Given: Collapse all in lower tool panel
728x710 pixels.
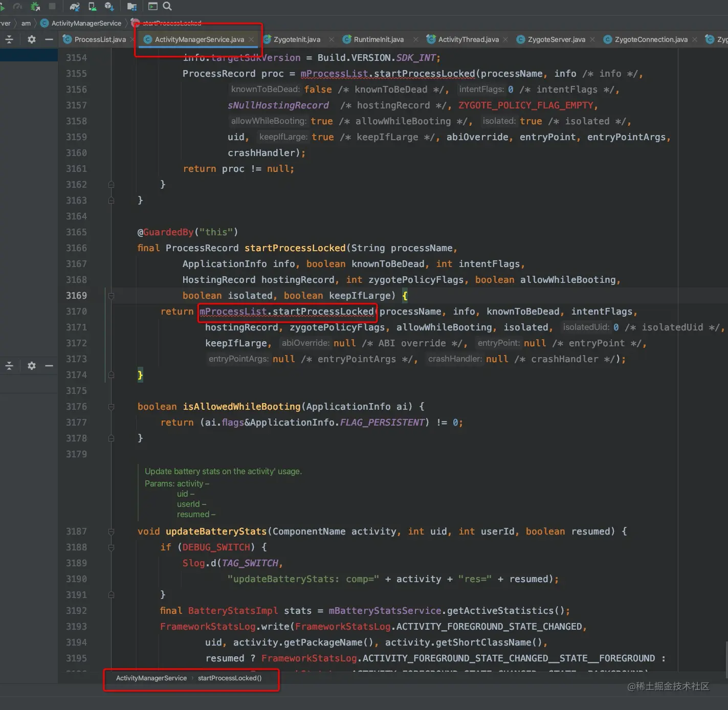Looking at the screenshot, I should [9, 366].
